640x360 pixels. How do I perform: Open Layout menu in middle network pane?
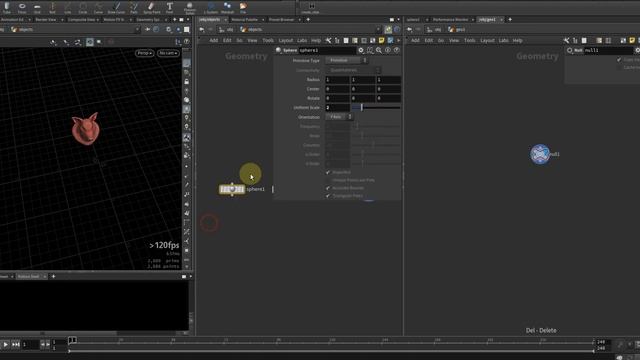tap(286, 40)
